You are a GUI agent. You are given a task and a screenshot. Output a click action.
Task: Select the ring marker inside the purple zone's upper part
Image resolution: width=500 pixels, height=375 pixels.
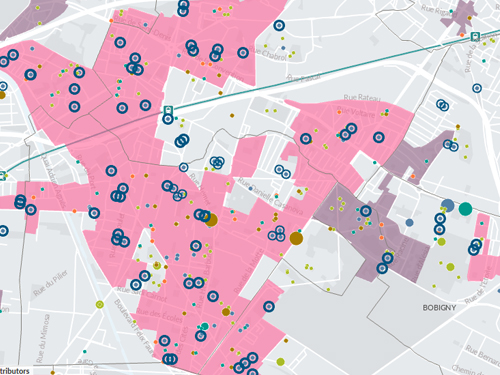tap(366, 211)
